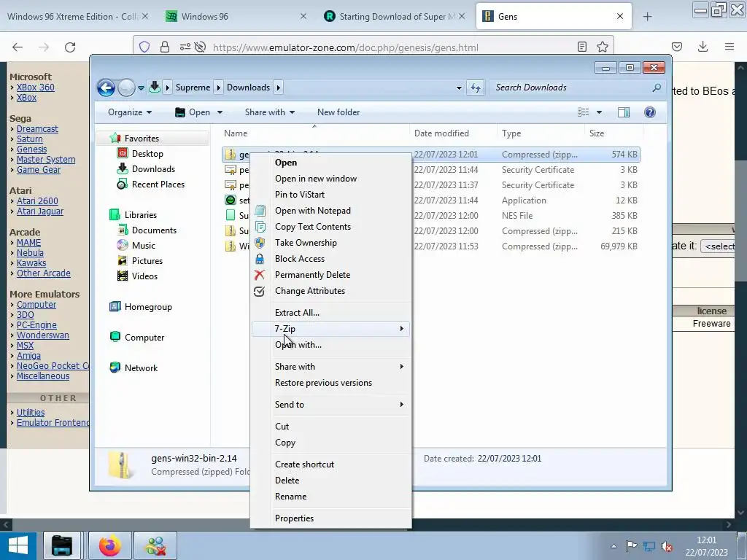The image size is (747, 560).
Task: Sort by the Date modified column header
Action: 452,133
